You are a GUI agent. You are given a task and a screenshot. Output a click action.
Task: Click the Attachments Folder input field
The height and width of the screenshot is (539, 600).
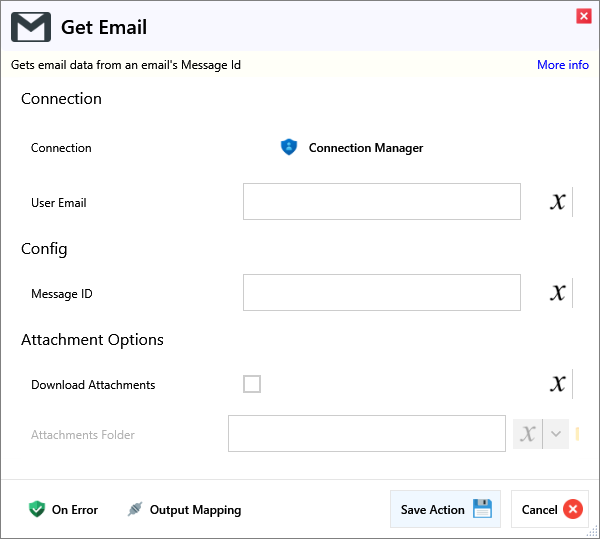(x=366, y=434)
